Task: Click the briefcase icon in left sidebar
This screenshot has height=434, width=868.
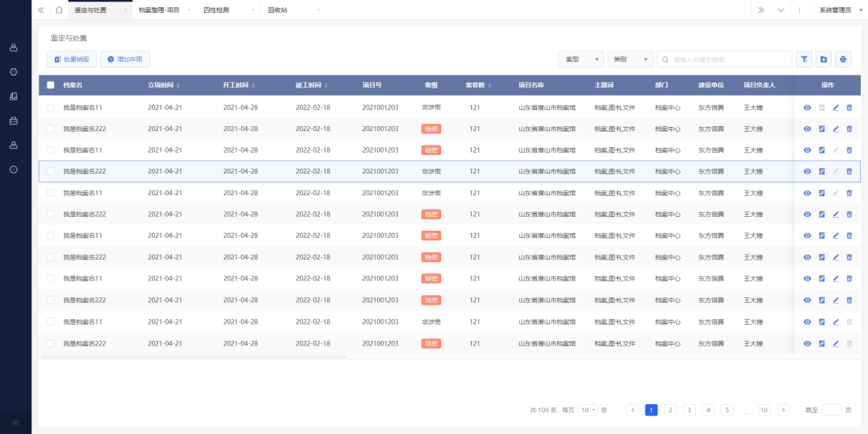Action: click(14, 121)
